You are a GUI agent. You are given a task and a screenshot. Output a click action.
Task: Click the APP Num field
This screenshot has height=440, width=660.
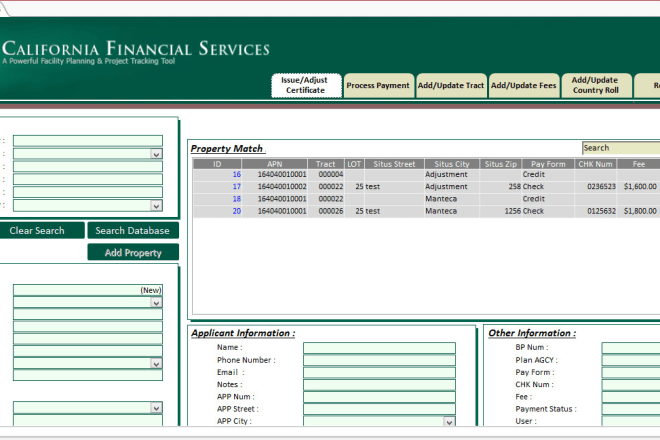(379, 397)
